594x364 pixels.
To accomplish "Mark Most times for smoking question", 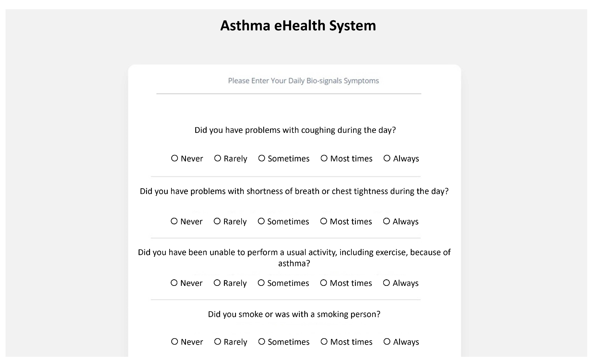I will pyautogui.click(x=324, y=342).
